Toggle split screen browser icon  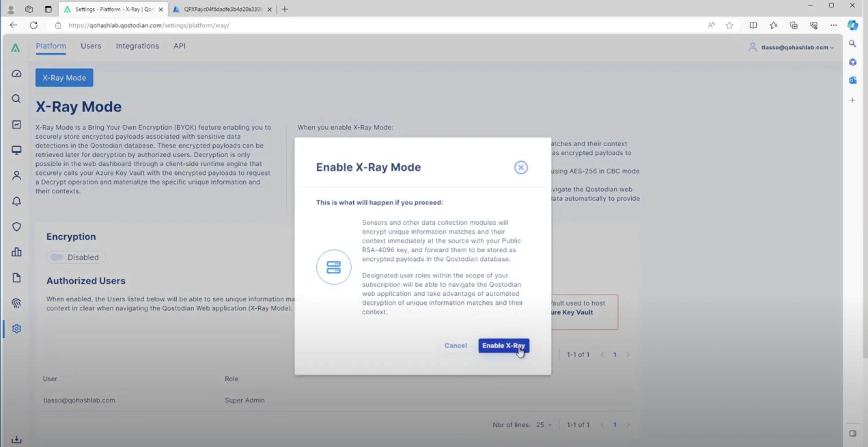point(753,25)
